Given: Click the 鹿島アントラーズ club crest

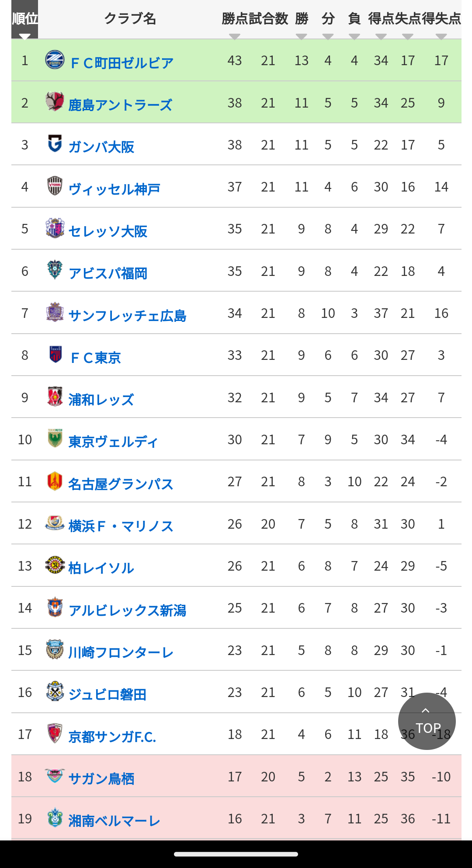Looking at the screenshot, I should click(55, 101).
